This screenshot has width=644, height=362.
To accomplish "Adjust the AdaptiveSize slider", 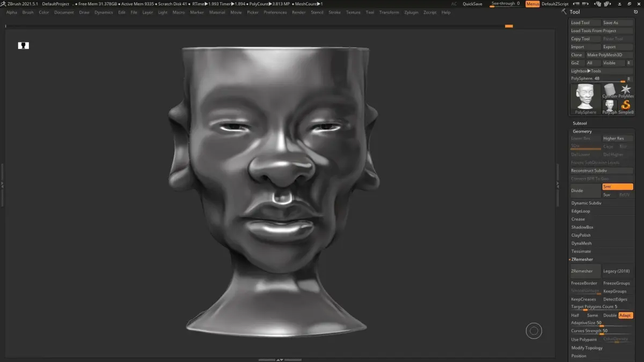I will pyautogui.click(x=602, y=323).
